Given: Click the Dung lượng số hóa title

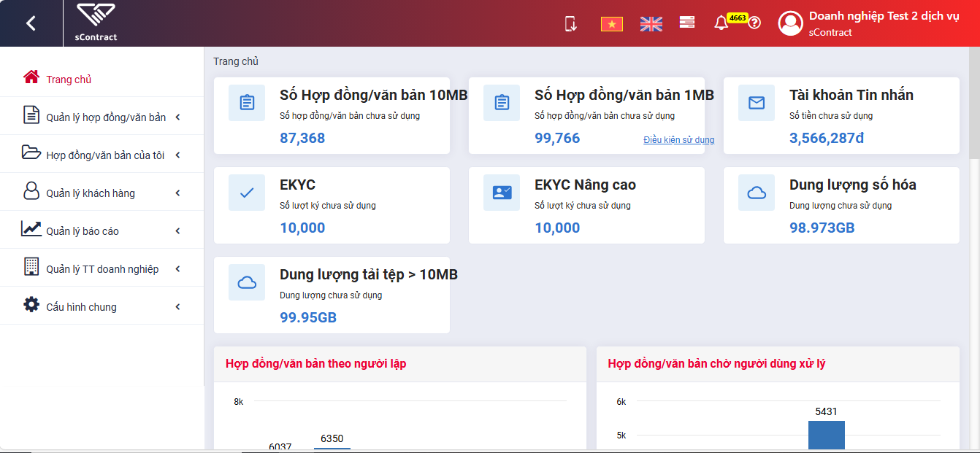Looking at the screenshot, I should point(853,185).
